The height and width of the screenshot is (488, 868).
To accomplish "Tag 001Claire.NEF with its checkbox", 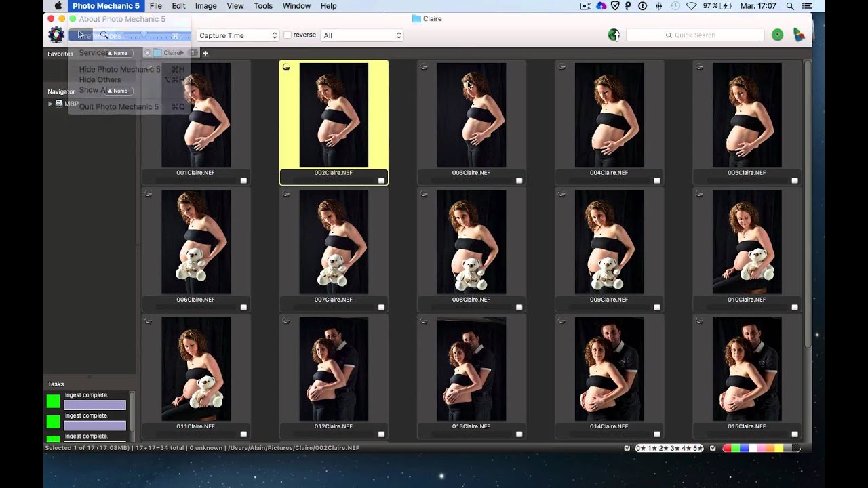I will point(243,180).
